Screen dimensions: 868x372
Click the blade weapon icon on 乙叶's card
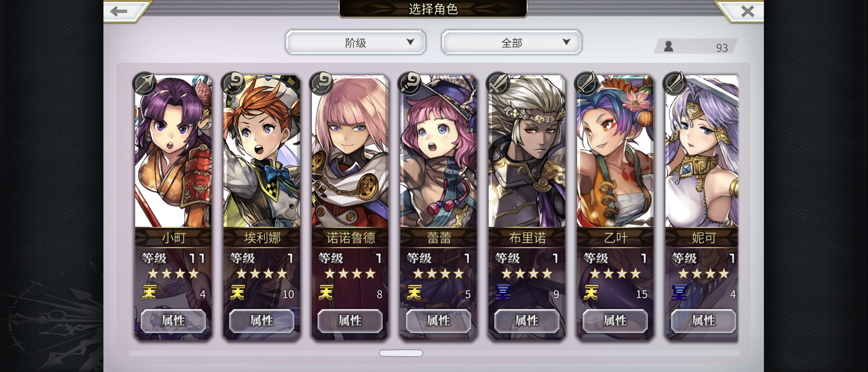[587, 83]
